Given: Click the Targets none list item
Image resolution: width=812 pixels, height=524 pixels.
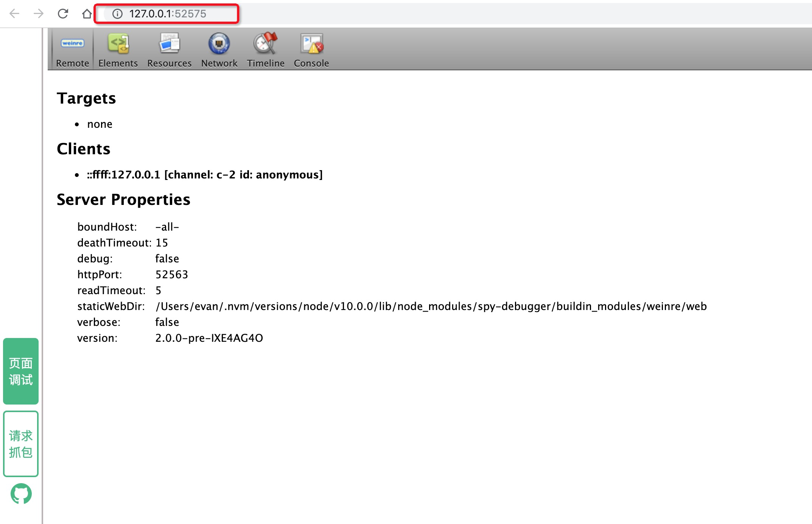Looking at the screenshot, I should click(100, 124).
